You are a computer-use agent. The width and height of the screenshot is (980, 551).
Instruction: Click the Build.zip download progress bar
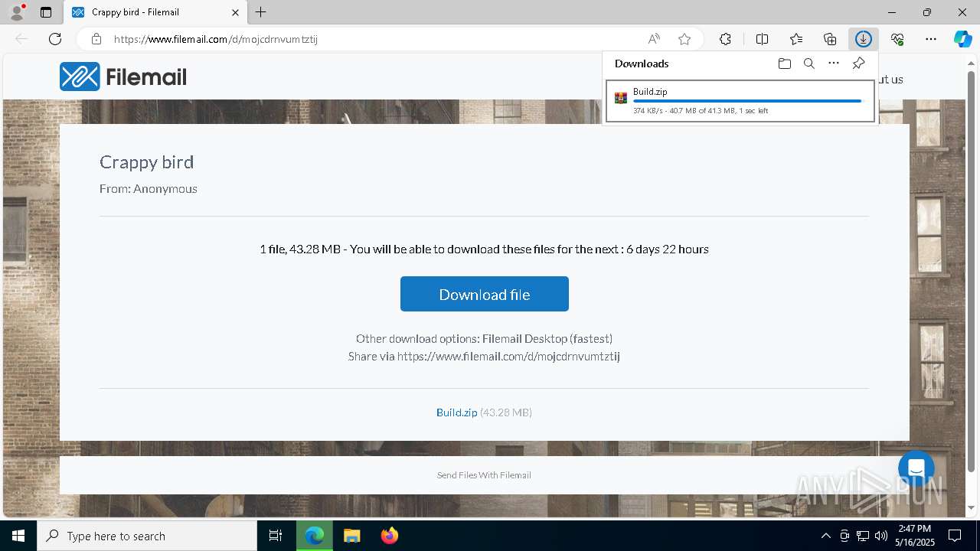point(750,101)
